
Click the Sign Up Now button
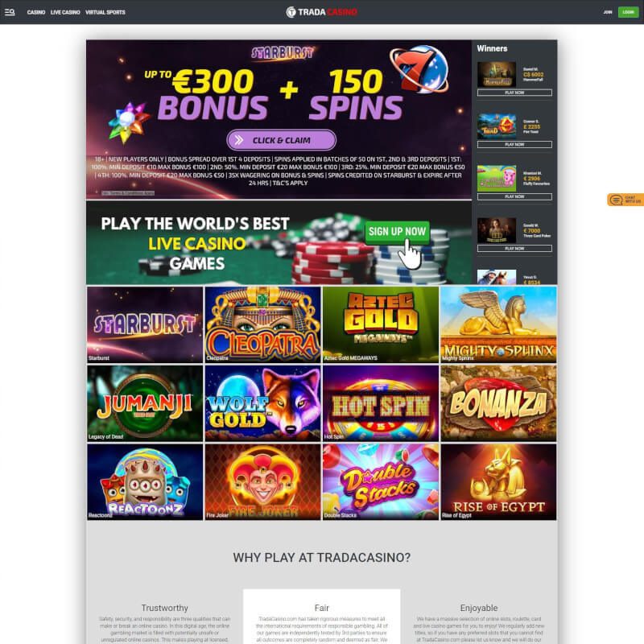pos(397,232)
